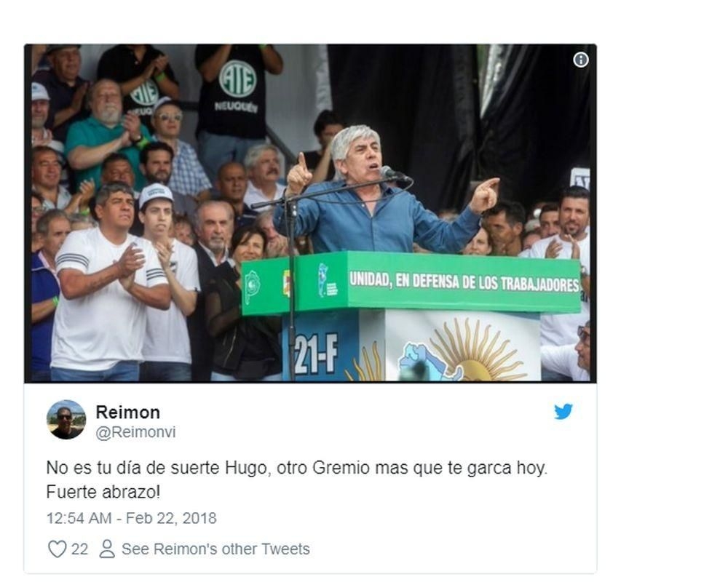728x582 pixels.
Task: Open the Reimon display name
Action: point(127,412)
